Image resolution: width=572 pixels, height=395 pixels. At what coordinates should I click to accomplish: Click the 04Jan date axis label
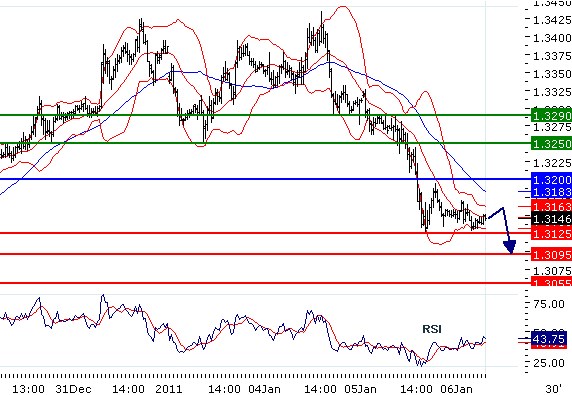tap(264, 389)
